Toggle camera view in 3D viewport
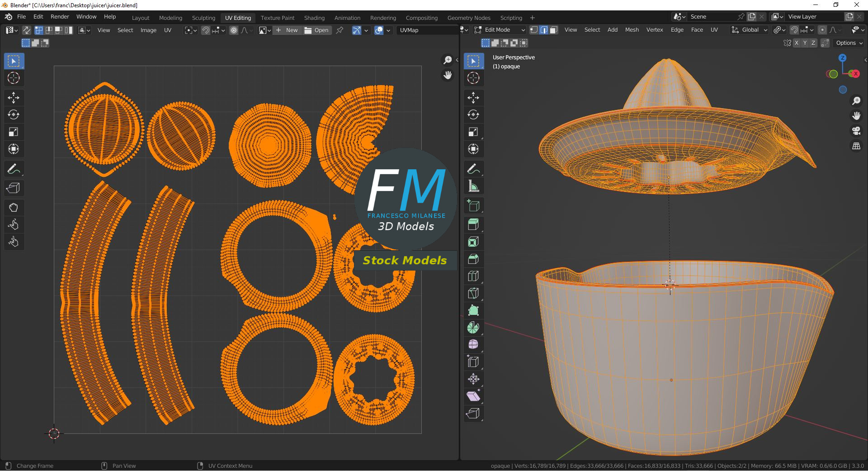 [856, 131]
